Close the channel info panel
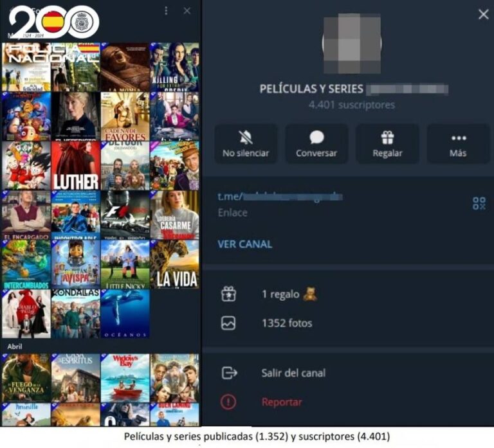Screen dimensions: 494x448 coord(483,14)
